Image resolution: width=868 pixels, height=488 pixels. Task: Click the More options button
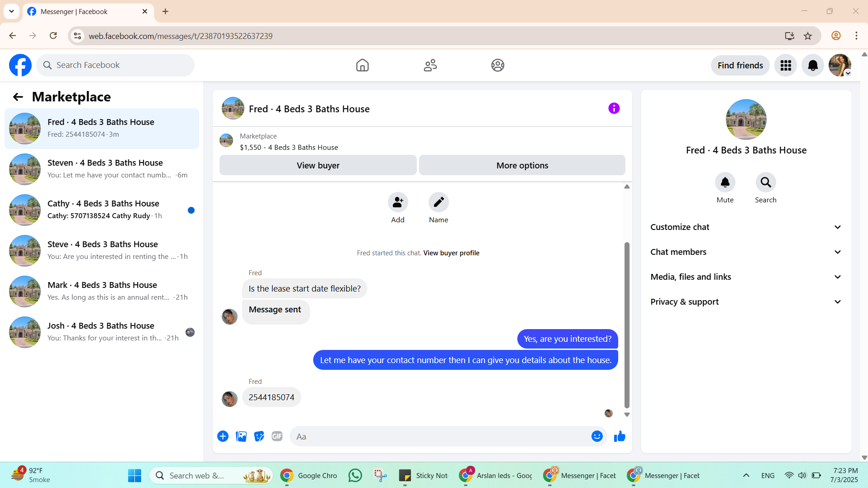[522, 165]
